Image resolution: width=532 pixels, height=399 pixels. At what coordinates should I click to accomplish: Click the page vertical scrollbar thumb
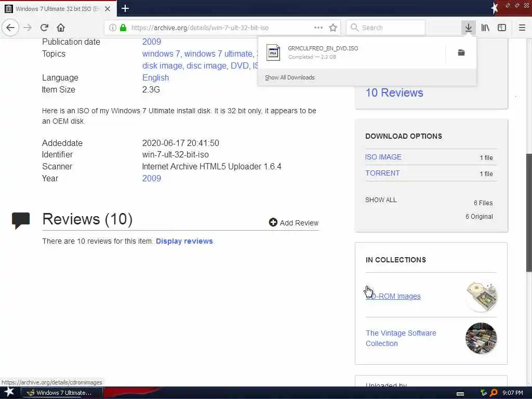coord(529,212)
